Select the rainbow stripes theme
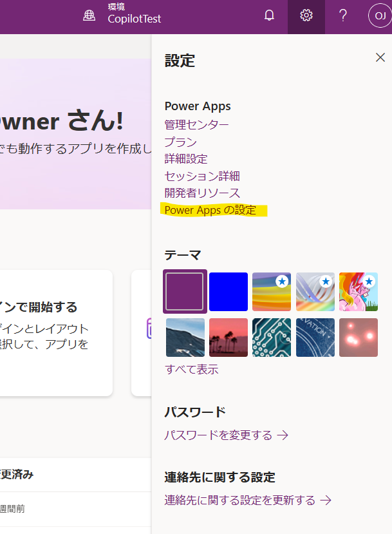The width and height of the screenshot is (392, 534). point(272,292)
